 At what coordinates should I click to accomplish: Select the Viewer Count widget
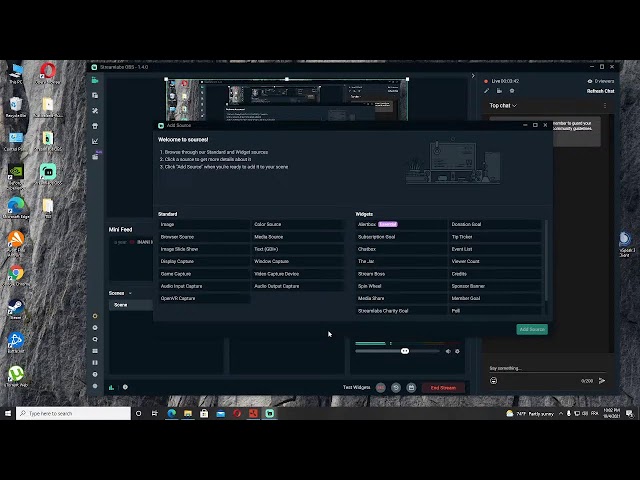(495, 261)
